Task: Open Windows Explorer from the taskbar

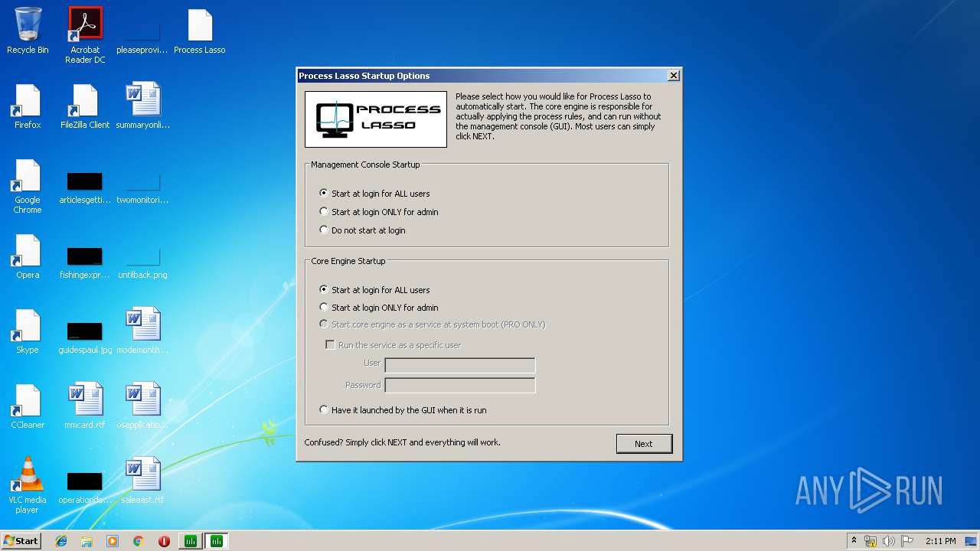Action: 87,541
